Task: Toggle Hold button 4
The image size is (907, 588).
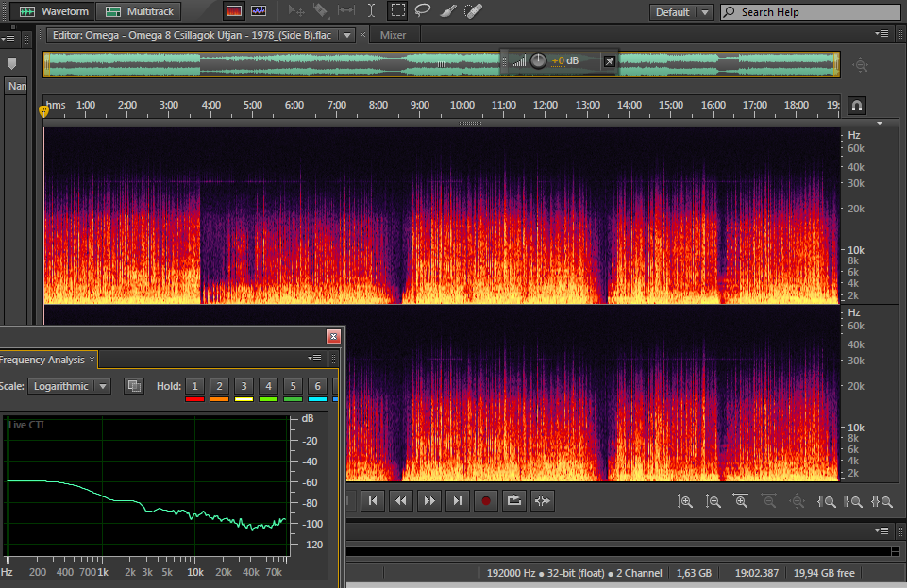Action: click(268, 386)
